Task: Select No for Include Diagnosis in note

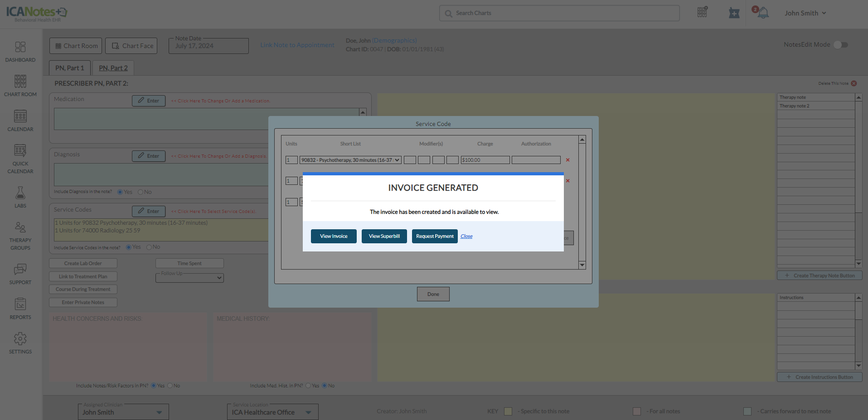Action: click(x=141, y=192)
